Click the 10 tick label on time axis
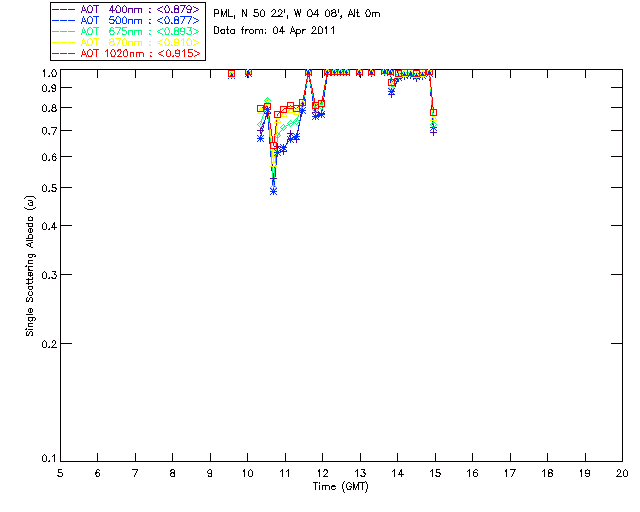Screen dimensions: 640x512 pyautogui.click(x=247, y=473)
